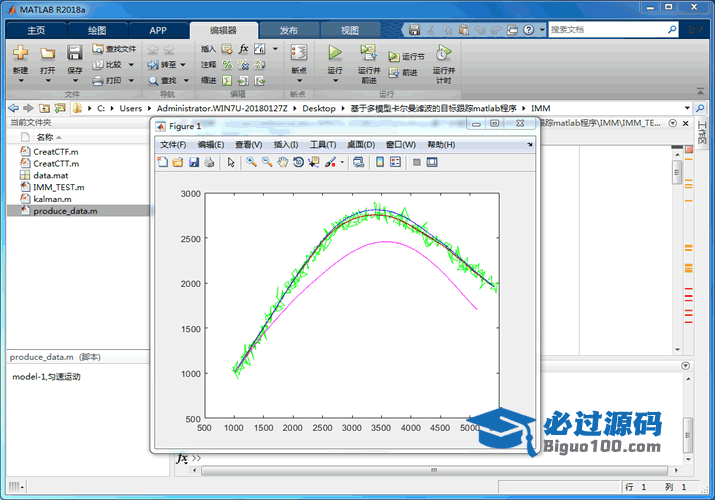The height and width of the screenshot is (500, 715).
Task: Click the command window vertical scrollbar
Action: [686, 430]
